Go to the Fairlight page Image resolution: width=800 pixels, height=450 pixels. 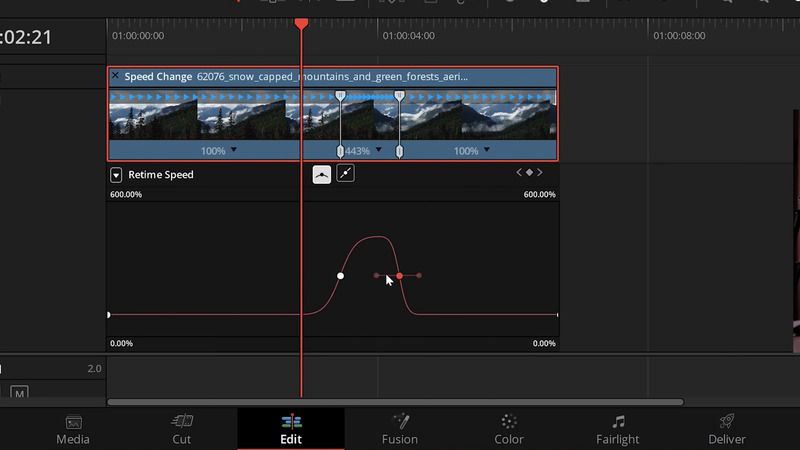click(618, 429)
